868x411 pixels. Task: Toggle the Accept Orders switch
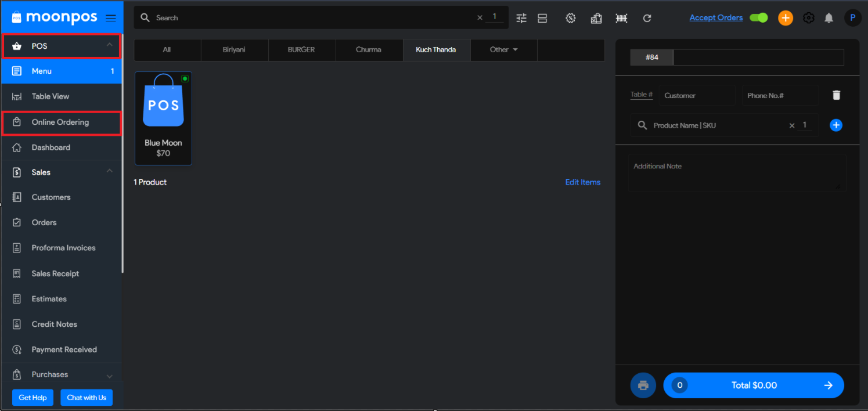[758, 18]
